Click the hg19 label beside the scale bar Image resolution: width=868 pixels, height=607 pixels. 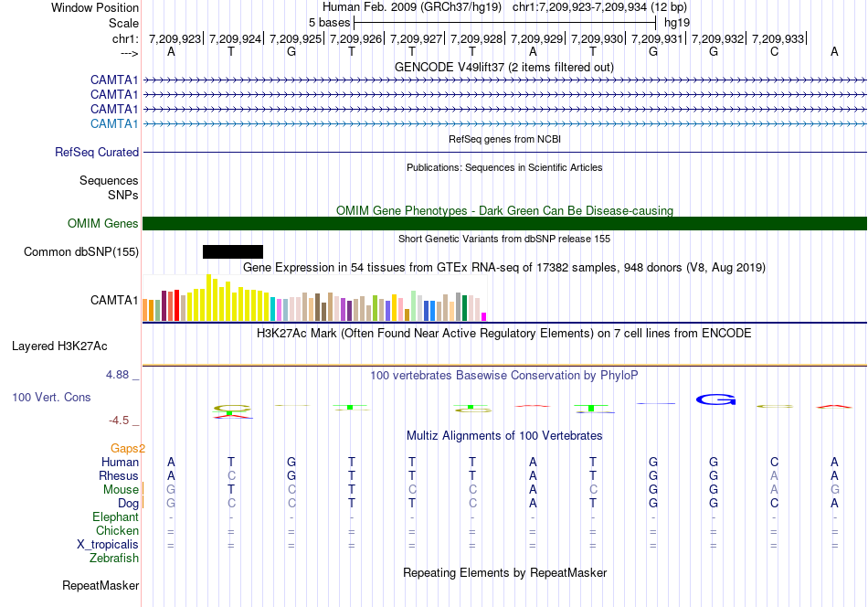[x=677, y=23]
